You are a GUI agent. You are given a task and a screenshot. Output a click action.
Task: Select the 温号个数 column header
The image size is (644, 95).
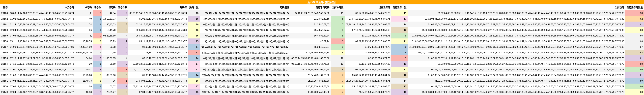point(122,7)
